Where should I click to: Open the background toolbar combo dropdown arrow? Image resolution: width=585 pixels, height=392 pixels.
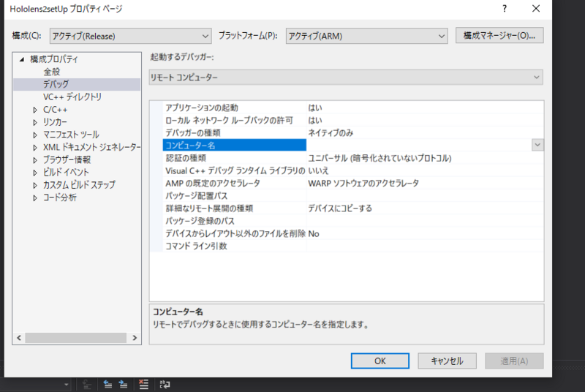[66, 384]
